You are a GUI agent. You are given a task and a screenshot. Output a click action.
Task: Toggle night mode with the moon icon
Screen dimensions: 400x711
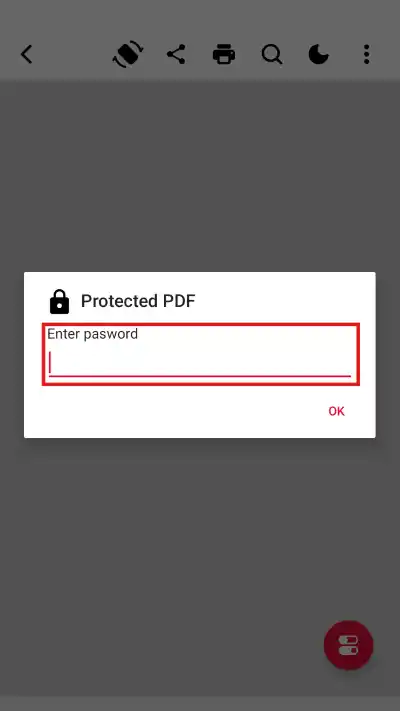[319, 54]
